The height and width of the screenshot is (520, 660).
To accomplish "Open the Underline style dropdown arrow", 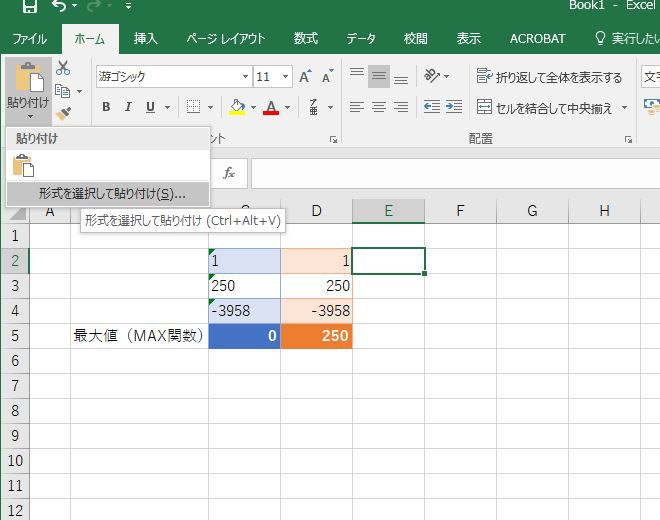I will tap(167, 107).
